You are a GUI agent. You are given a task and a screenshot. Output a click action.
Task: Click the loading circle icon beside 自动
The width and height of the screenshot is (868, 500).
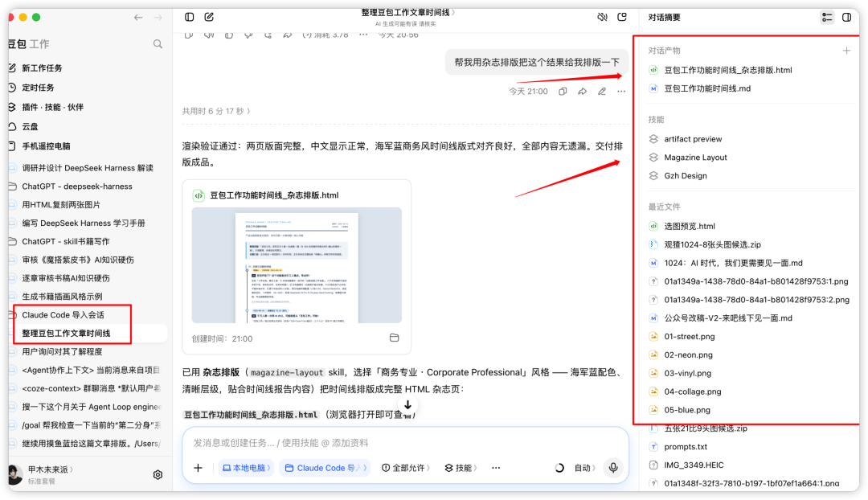(x=559, y=468)
